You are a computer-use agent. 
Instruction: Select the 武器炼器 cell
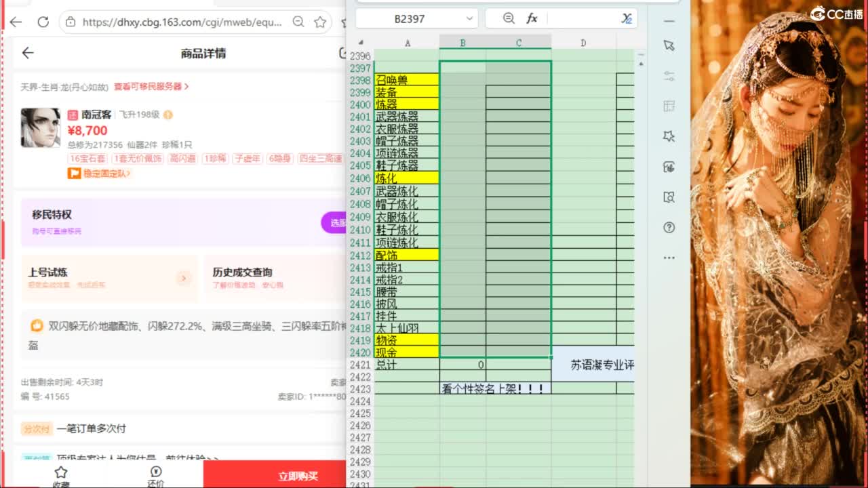click(x=407, y=117)
